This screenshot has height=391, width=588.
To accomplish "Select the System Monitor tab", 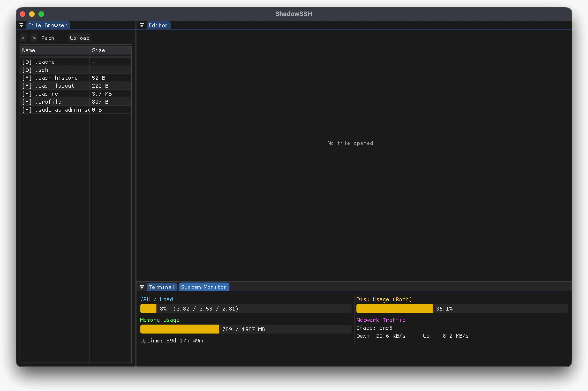I will pyautogui.click(x=204, y=287).
